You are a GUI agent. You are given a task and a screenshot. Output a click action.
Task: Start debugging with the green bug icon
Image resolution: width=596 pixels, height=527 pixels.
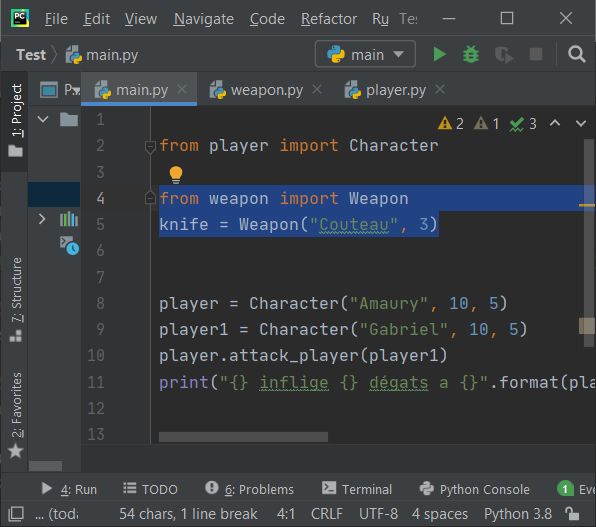[x=471, y=54]
